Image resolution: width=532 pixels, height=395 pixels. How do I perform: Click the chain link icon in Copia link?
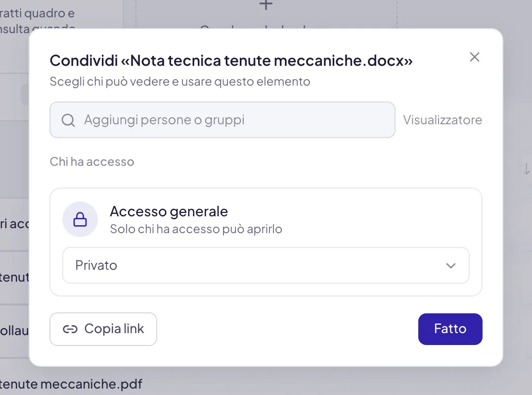click(70, 329)
